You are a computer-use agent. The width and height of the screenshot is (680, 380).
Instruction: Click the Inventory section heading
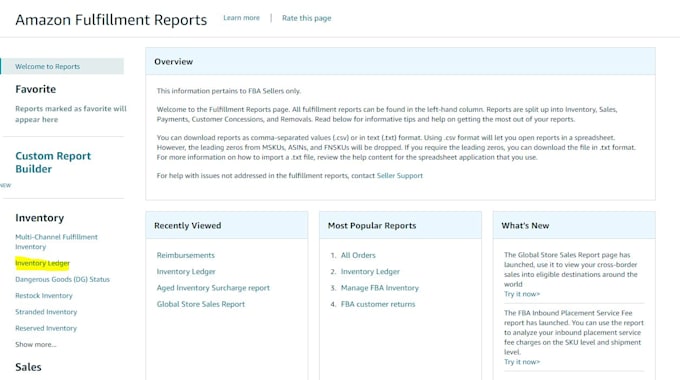(39, 218)
